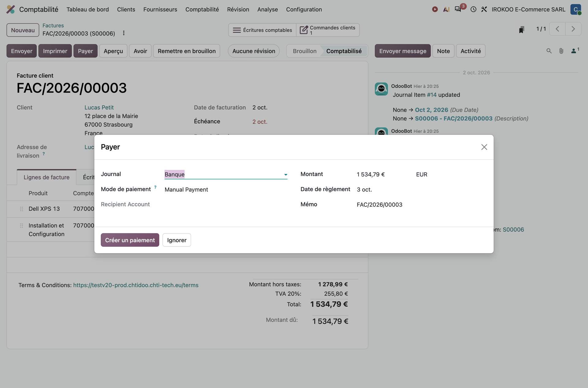Screen dimensions: 588x388
Task: Go to the previous record arrow
Action: (x=557, y=29)
